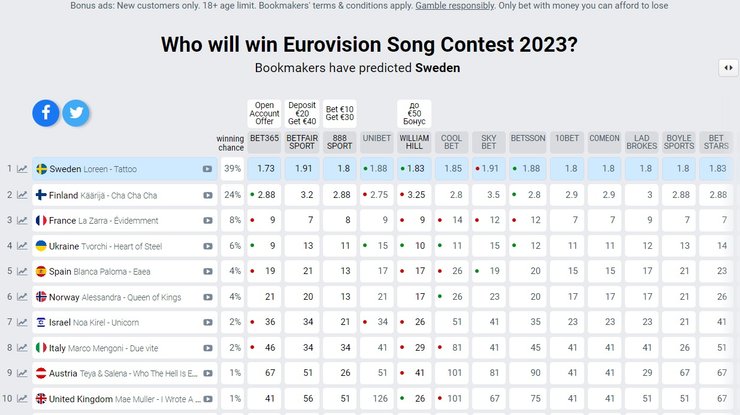Share on Twitter icon

[x=76, y=113]
